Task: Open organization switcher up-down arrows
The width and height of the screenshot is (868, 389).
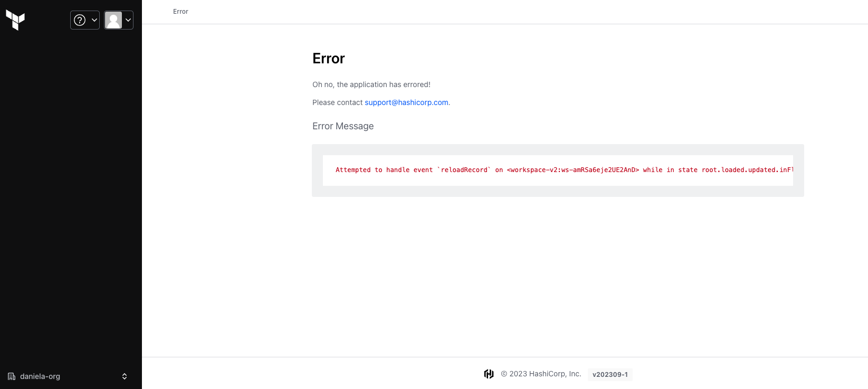Action: (125, 376)
